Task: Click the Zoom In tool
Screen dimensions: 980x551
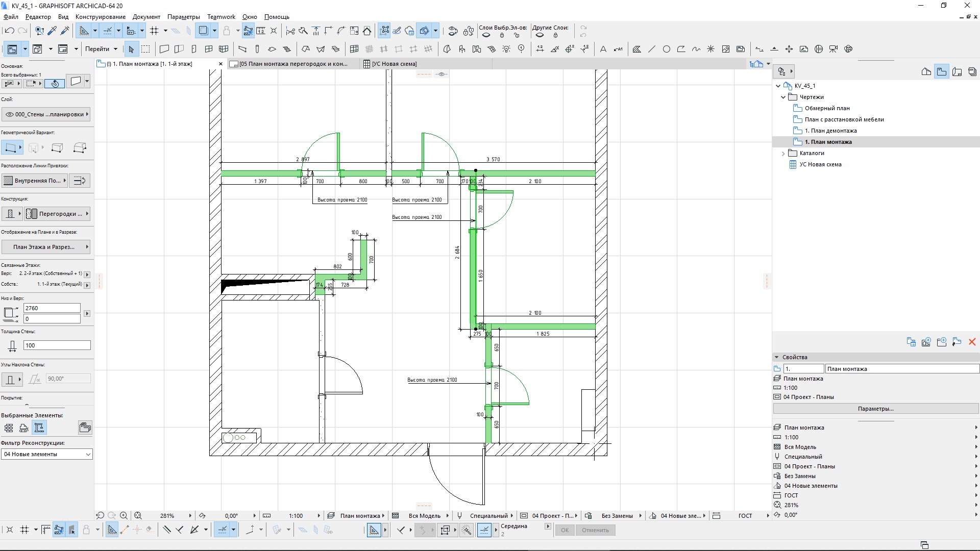Action: click(x=123, y=515)
